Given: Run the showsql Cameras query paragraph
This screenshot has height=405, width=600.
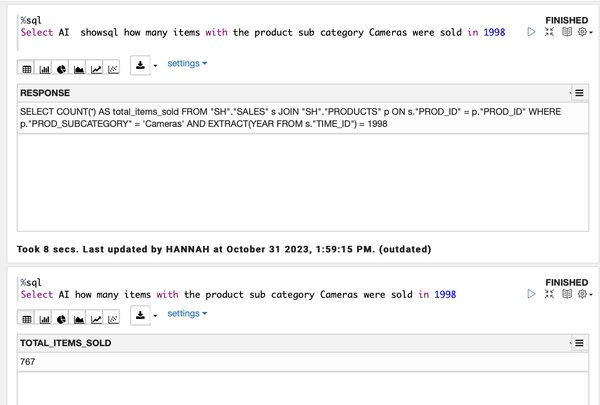Looking at the screenshot, I should [531, 32].
